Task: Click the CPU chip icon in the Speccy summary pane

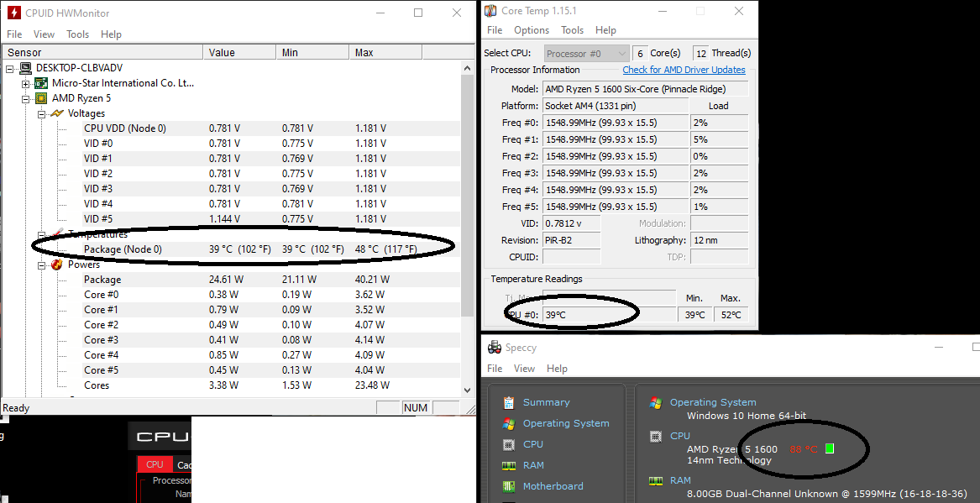Action: click(656, 436)
